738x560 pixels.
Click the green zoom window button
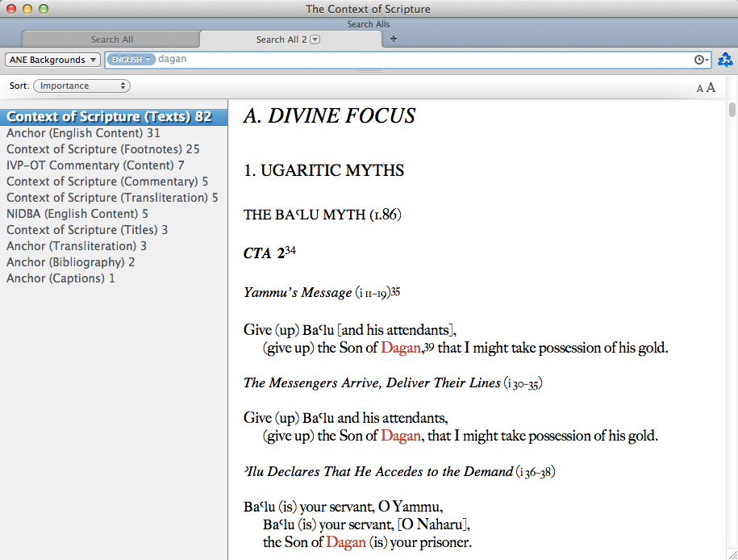tap(44, 9)
